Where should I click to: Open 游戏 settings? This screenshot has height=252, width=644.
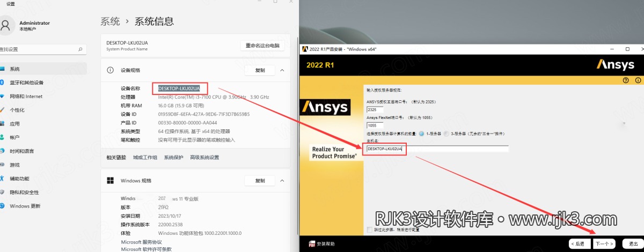(x=43, y=165)
